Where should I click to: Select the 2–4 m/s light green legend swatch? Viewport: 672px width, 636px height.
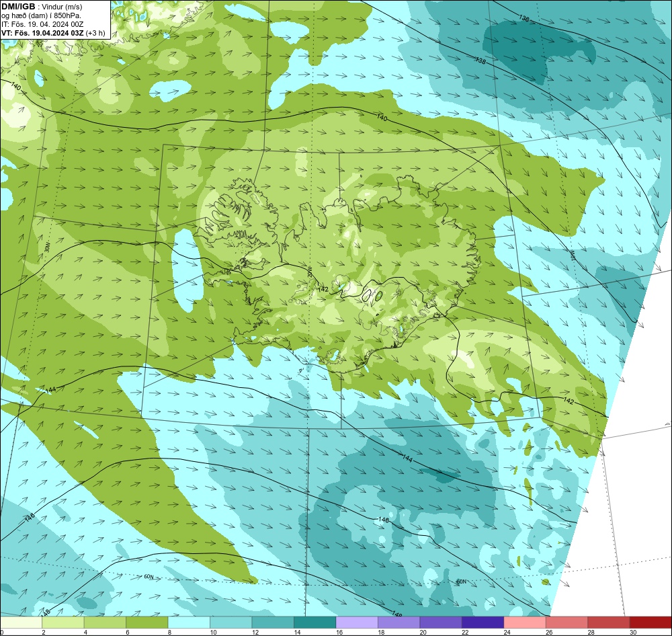pos(63,623)
